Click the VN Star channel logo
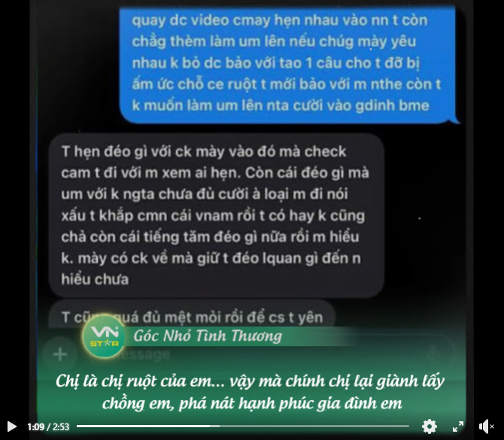Image resolution: width=504 pixels, height=440 pixels. pos(104,337)
